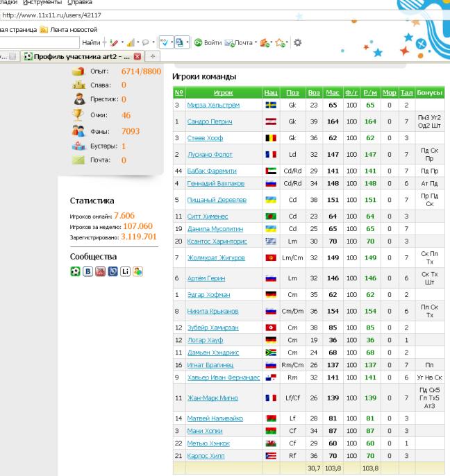Open player Сандро Петрич profile link
The height and width of the screenshot is (476, 450).
210,121
